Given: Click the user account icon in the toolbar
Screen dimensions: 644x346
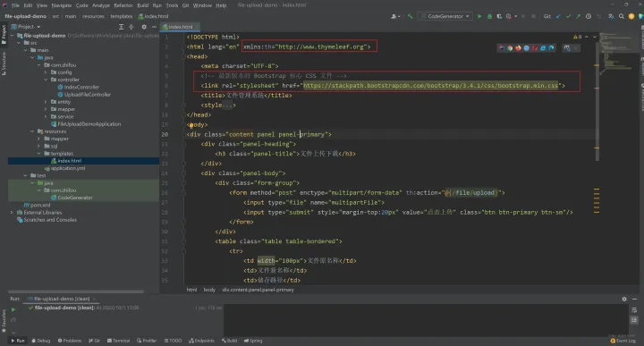Looking at the screenshot, I should (x=394, y=16).
